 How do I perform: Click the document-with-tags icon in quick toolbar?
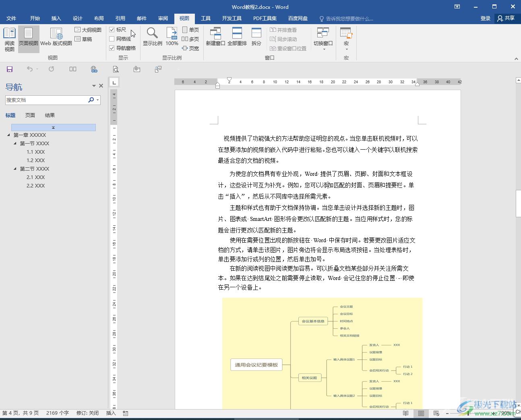(158, 69)
